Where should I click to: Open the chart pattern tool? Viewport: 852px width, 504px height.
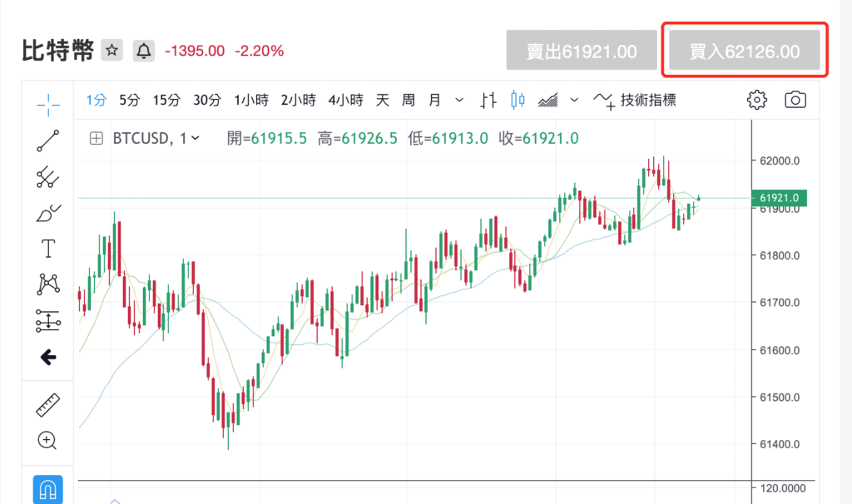coord(48,284)
